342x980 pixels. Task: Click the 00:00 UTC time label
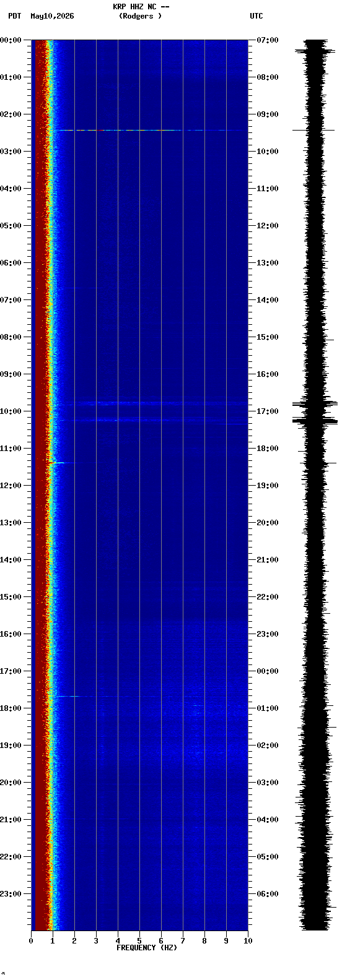[x=268, y=671]
